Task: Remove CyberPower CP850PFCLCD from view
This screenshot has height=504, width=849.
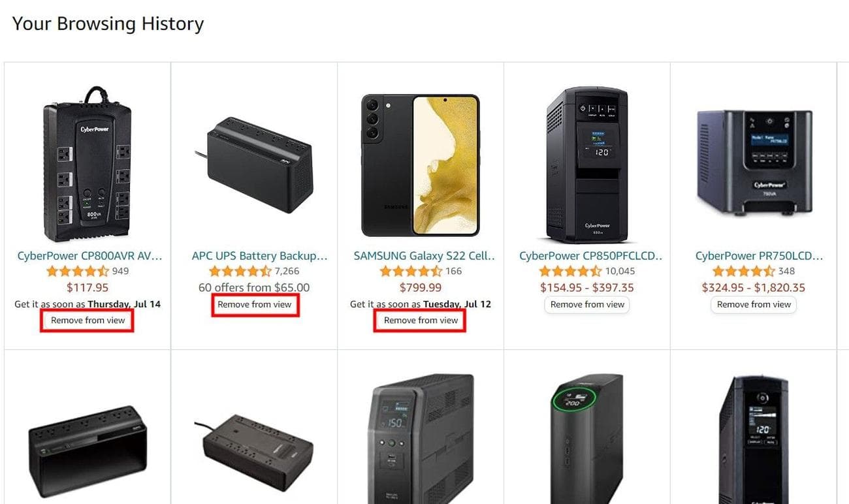Action: click(x=587, y=305)
